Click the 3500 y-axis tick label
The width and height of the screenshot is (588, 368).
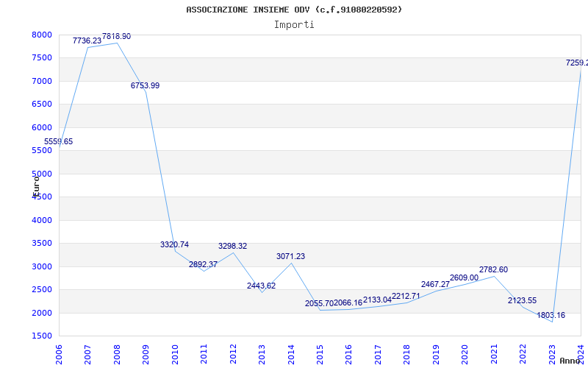(42, 243)
